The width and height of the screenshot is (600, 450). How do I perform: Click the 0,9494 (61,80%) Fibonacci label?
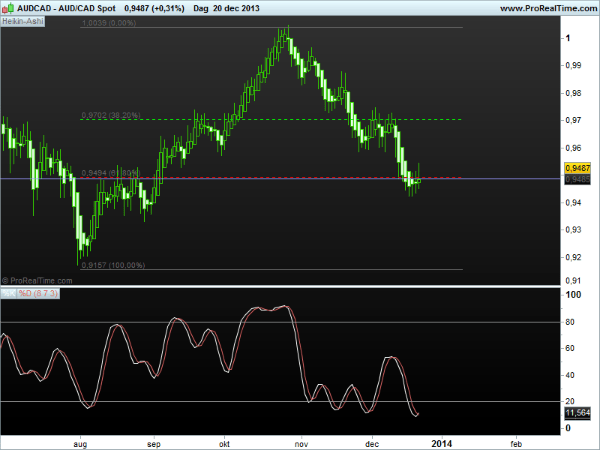pyautogui.click(x=111, y=173)
